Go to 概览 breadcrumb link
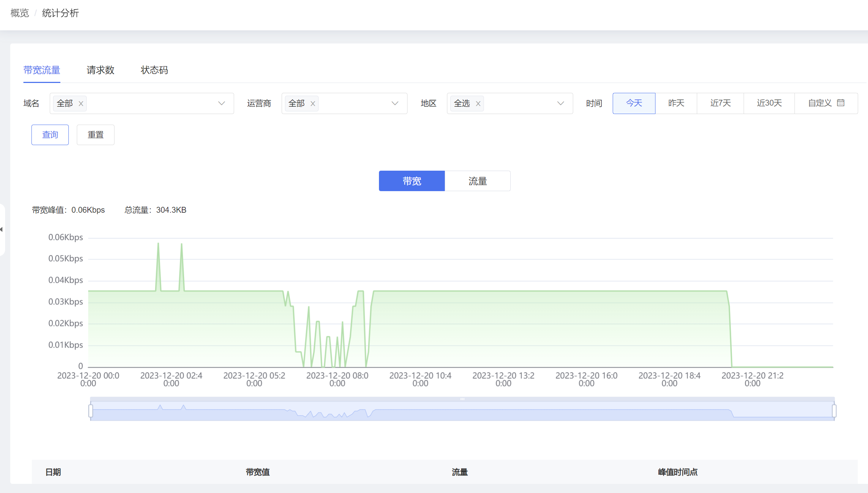868x493 pixels. (x=20, y=13)
